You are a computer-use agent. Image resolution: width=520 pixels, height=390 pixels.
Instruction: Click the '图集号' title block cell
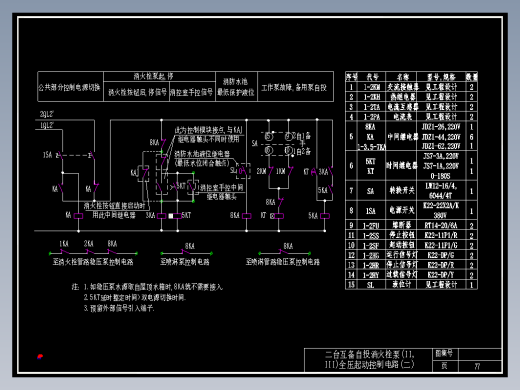(x=444, y=354)
